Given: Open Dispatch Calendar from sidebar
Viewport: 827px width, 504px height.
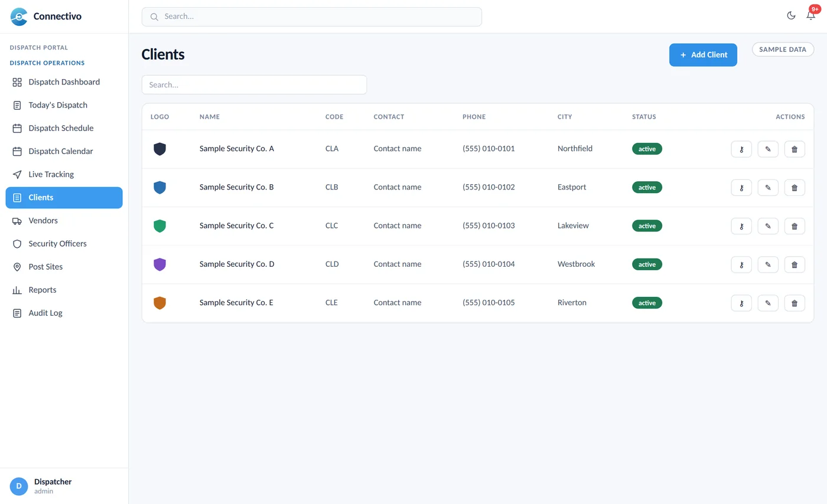Looking at the screenshot, I should 64,151.
